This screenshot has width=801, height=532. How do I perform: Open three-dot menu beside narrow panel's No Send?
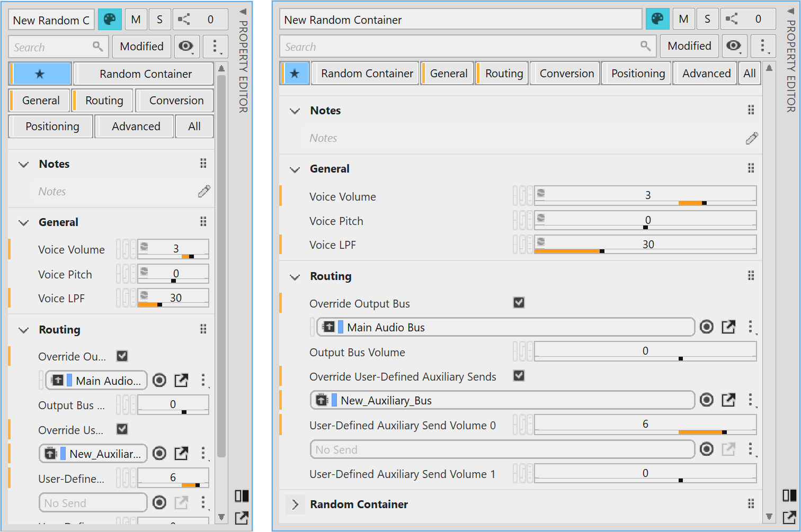pos(203,502)
